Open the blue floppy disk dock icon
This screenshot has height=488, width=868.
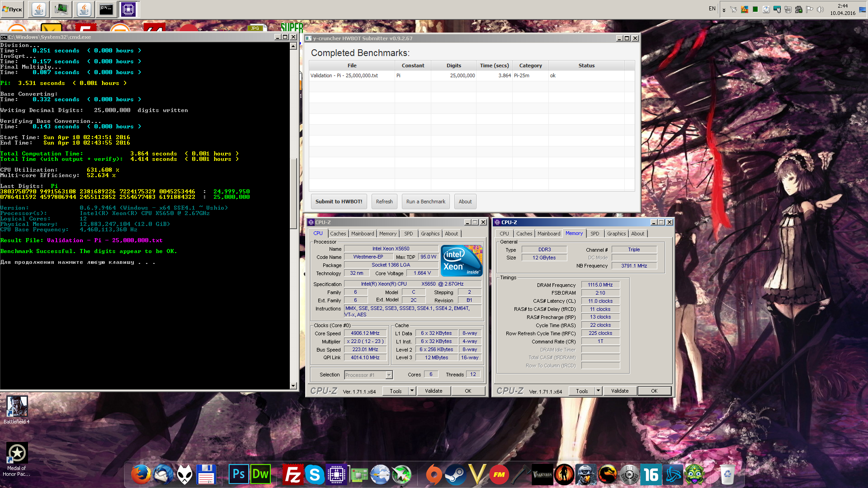(206, 474)
